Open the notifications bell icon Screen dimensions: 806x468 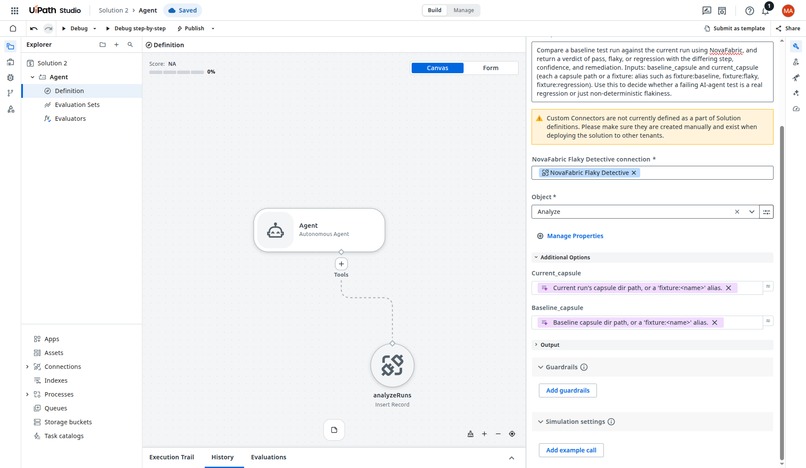(x=765, y=11)
